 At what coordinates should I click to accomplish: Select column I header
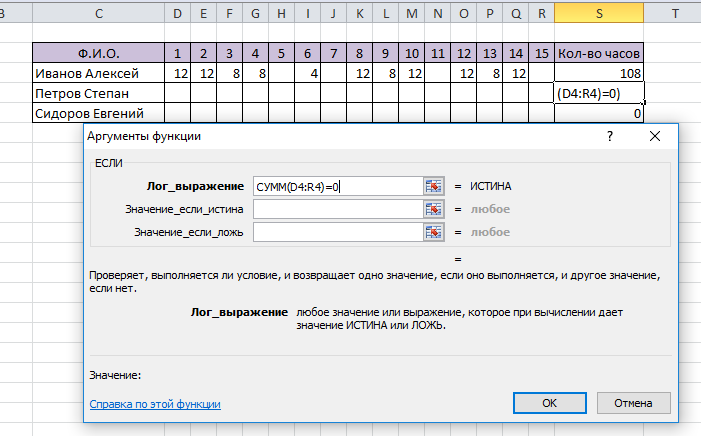pyautogui.click(x=307, y=13)
